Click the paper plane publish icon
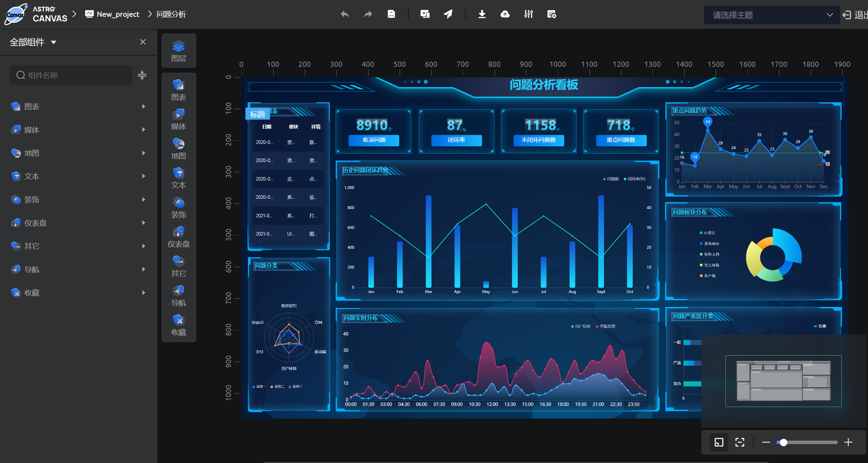Image resolution: width=868 pixels, height=463 pixels. [x=448, y=14]
